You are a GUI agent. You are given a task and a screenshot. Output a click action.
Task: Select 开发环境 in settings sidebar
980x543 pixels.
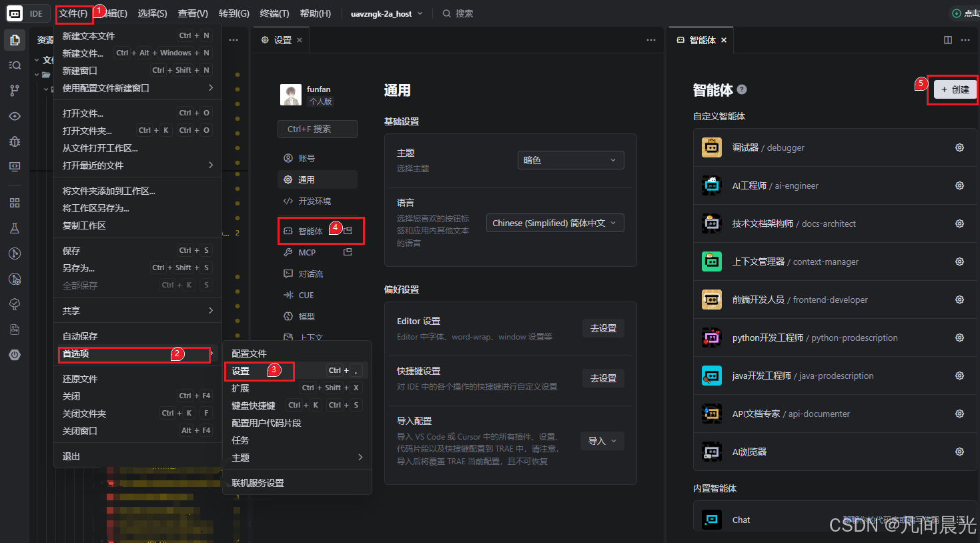tap(318, 201)
